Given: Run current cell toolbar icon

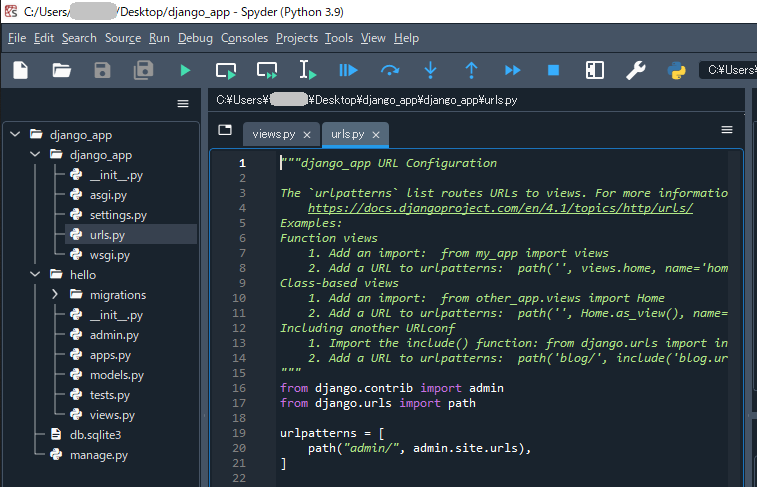Looking at the screenshot, I should pyautogui.click(x=225, y=70).
